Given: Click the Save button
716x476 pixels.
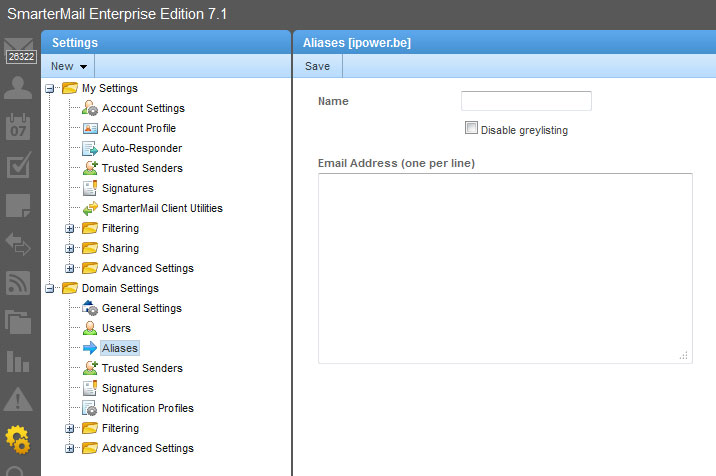Looking at the screenshot, I should point(317,66).
